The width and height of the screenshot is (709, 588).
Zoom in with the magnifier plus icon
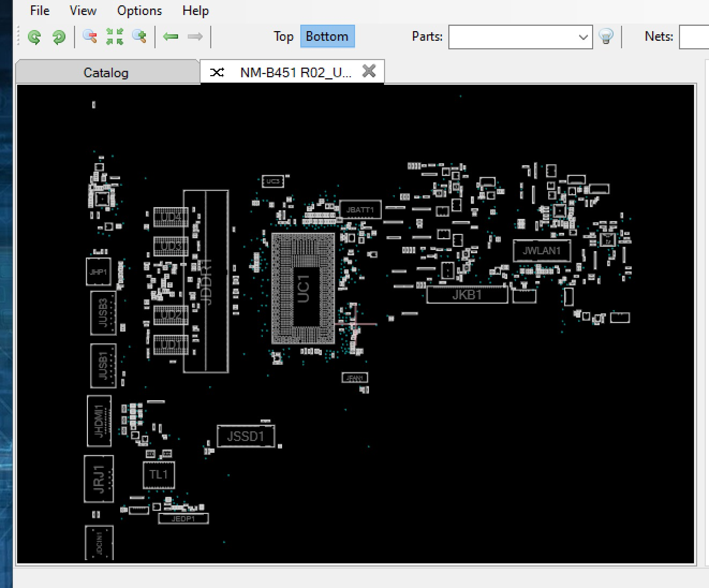[x=139, y=37]
